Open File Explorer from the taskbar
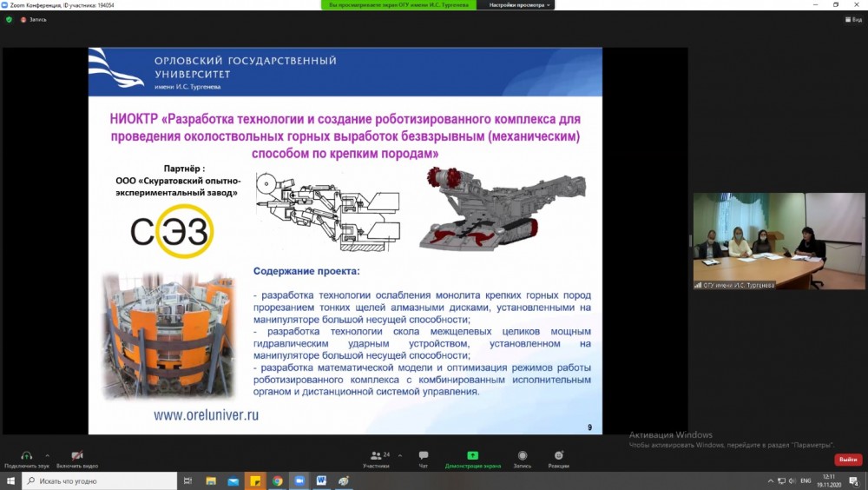This screenshot has width=868, height=490. click(211, 480)
